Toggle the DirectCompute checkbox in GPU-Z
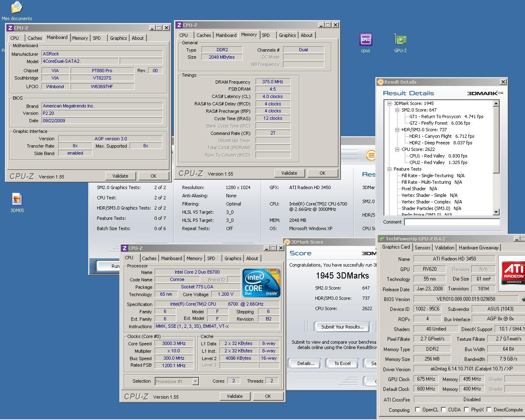The height and width of the screenshot is (420, 525). point(489,409)
